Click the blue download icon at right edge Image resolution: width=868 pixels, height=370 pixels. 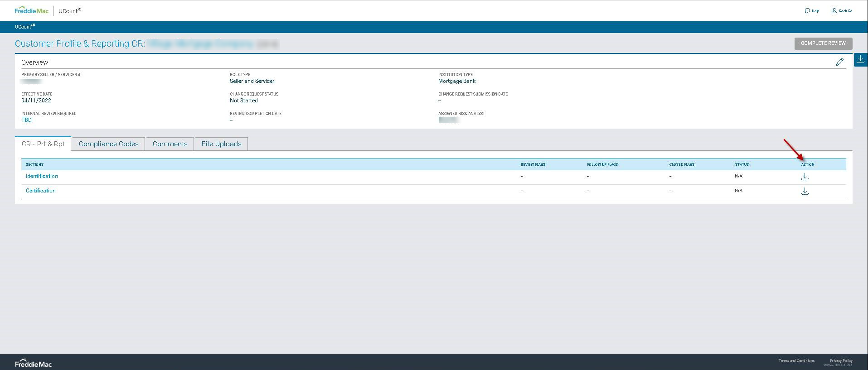[x=860, y=59]
